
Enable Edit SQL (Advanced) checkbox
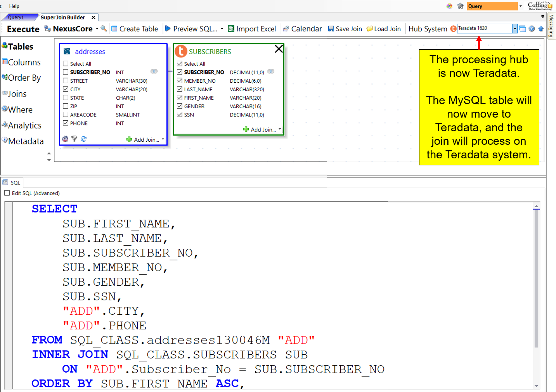(7, 193)
